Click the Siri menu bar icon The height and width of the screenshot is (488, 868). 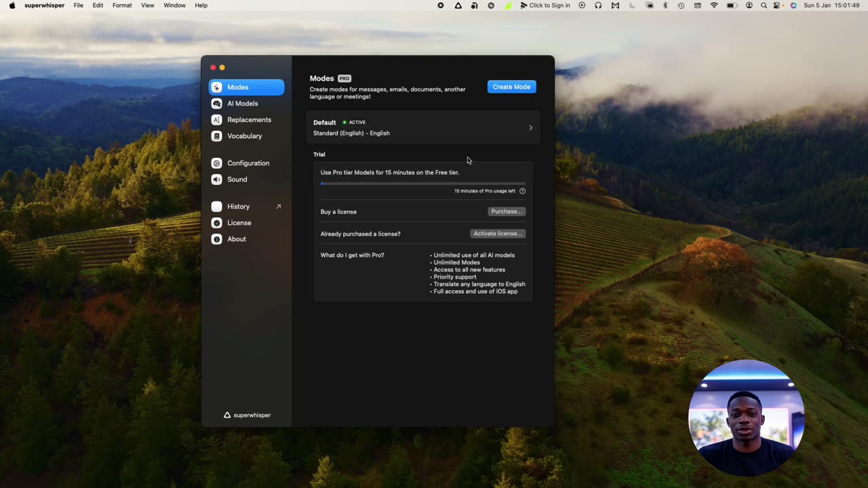(x=793, y=5)
